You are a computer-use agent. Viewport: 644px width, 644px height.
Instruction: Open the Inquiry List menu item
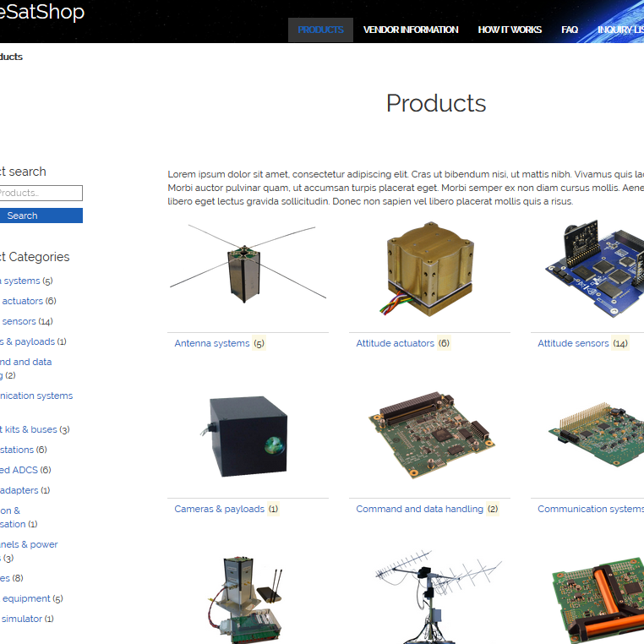point(620,30)
